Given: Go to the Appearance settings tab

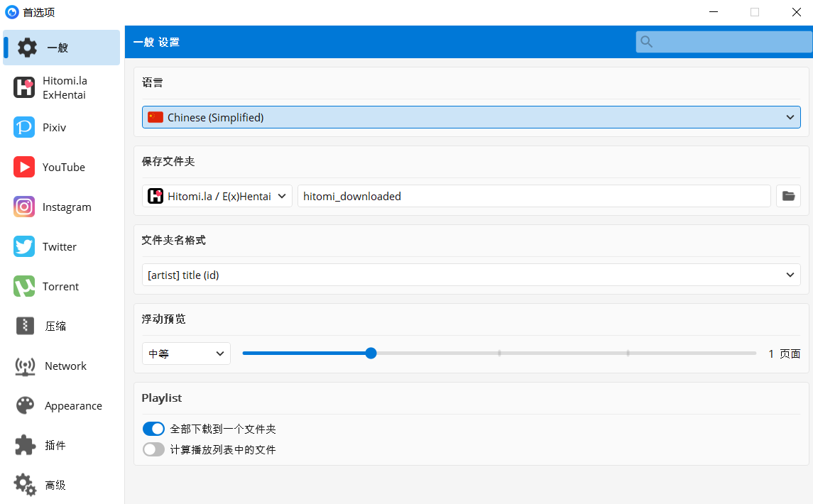Looking at the screenshot, I should coord(61,405).
